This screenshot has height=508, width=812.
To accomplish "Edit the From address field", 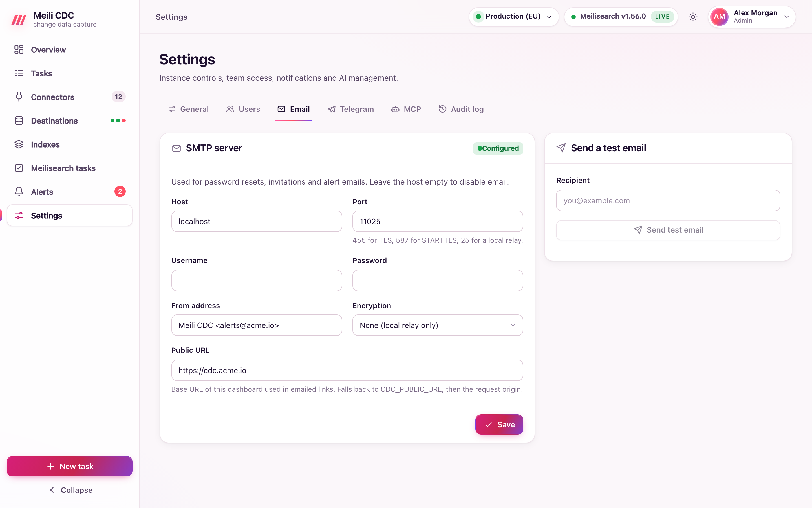I will point(256,325).
